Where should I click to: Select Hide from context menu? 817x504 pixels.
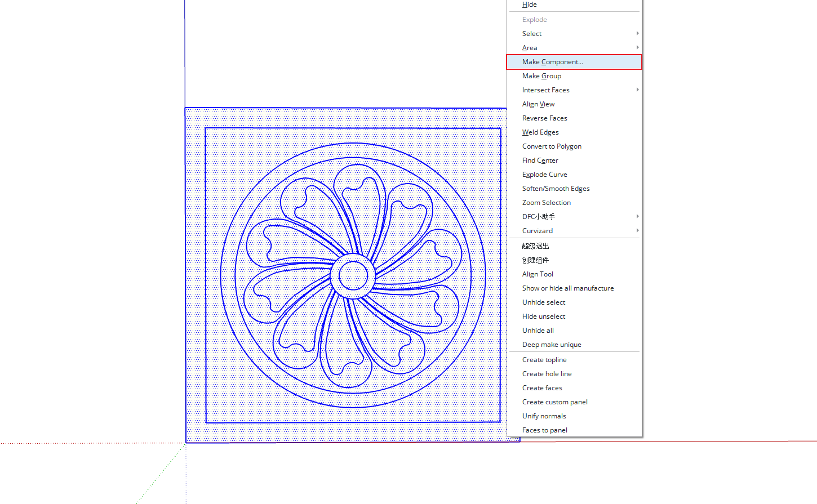point(529,5)
